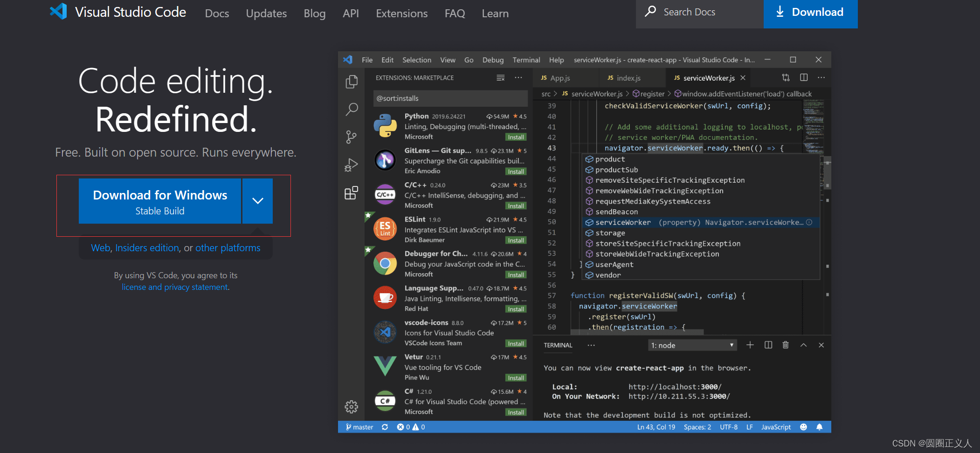The image size is (980, 453).
Task: Click the compare changes icon in editor toolbar
Action: click(786, 78)
